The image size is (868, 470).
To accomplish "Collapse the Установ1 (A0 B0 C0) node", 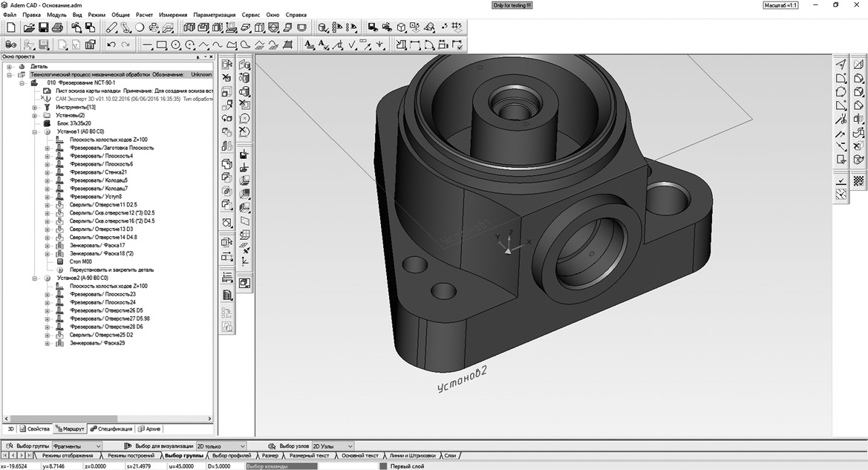I will pos(35,131).
